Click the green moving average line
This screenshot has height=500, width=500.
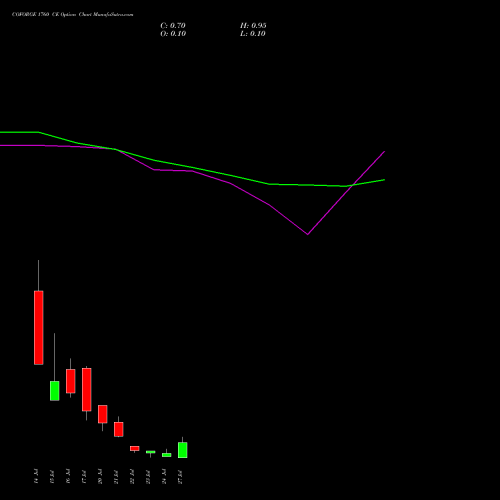193,167
